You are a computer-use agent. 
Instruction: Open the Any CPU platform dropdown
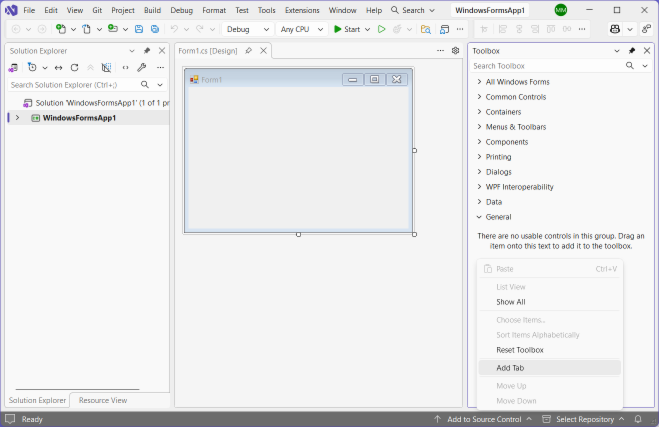pyautogui.click(x=302, y=29)
